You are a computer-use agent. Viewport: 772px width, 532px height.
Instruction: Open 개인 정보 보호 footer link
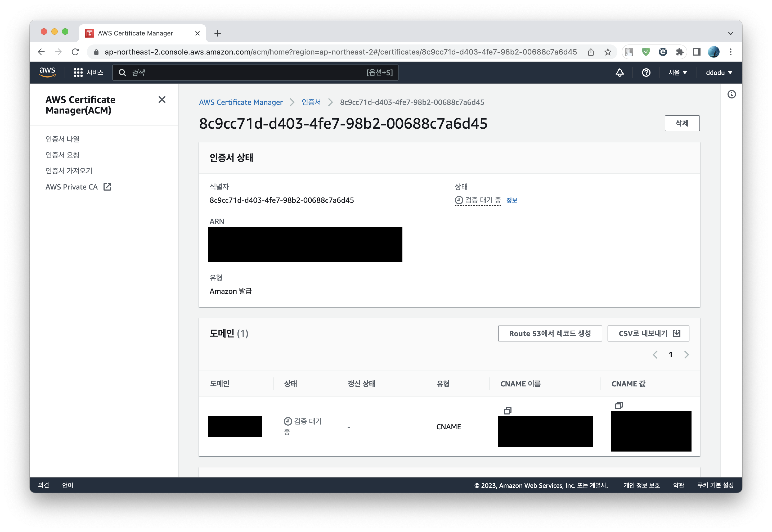[x=642, y=485]
